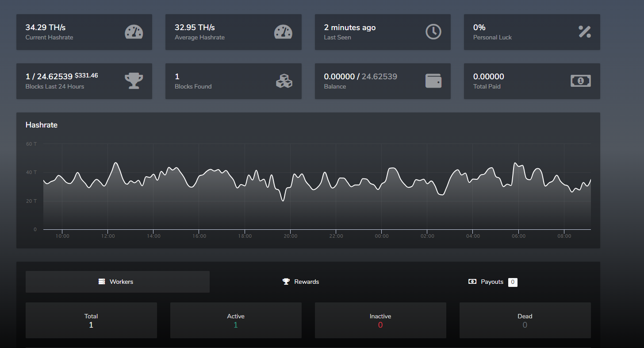644x348 pixels.
Task: Select the Total workers box
Action: (91, 321)
